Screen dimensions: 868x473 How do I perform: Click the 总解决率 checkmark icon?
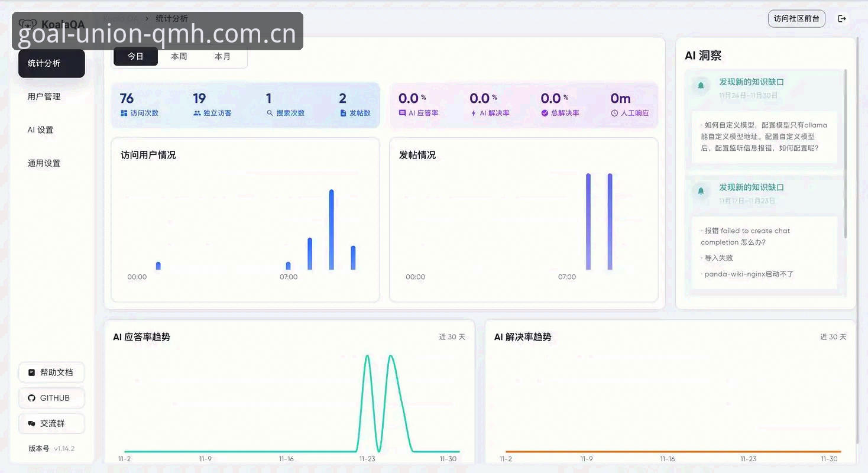coord(545,113)
